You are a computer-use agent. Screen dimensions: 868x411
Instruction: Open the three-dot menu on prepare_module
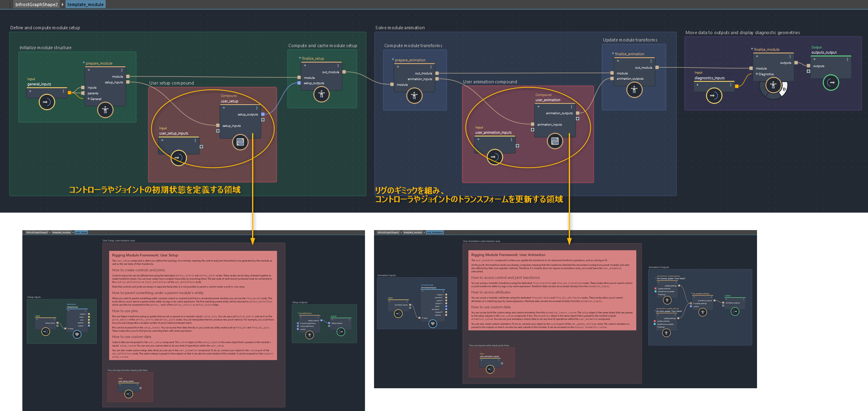122,70
